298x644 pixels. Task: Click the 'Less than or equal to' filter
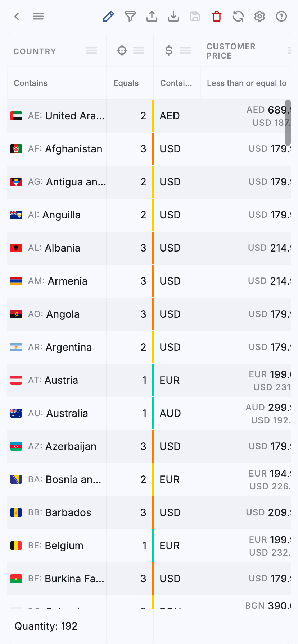pos(246,83)
